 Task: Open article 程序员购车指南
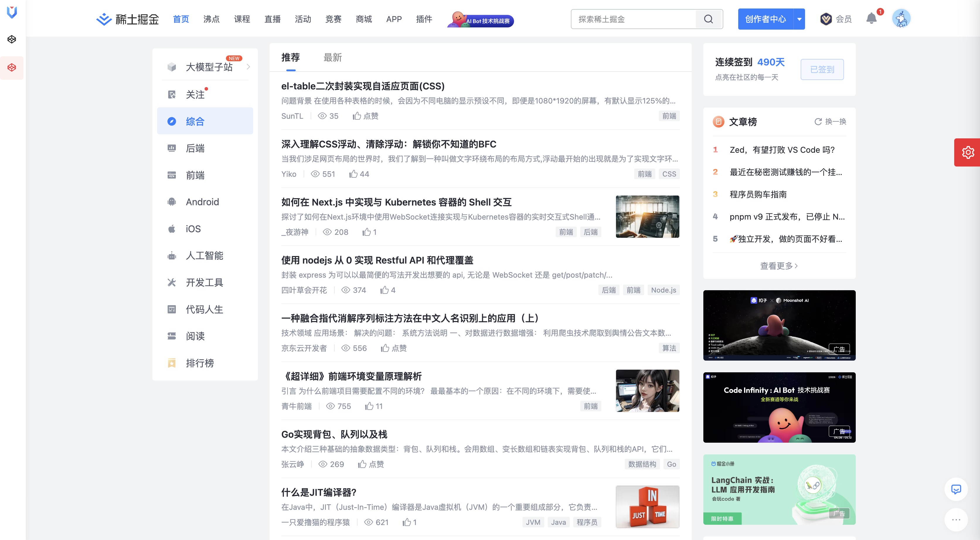coord(758,194)
